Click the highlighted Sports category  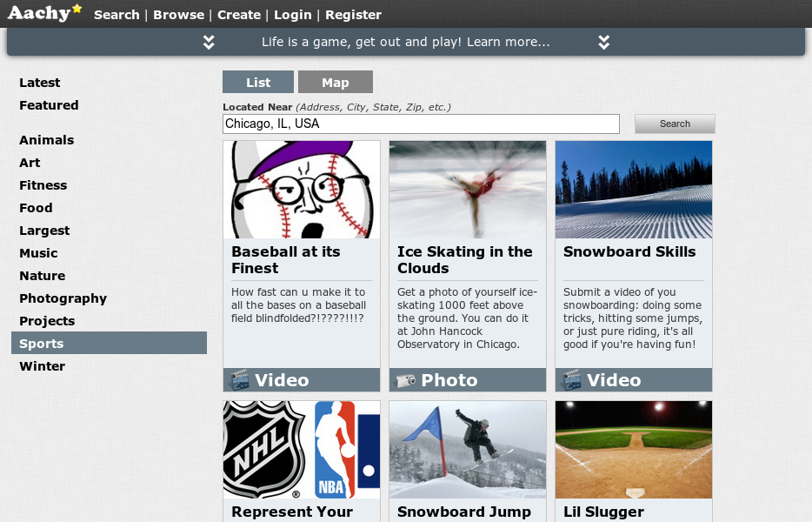(x=109, y=343)
